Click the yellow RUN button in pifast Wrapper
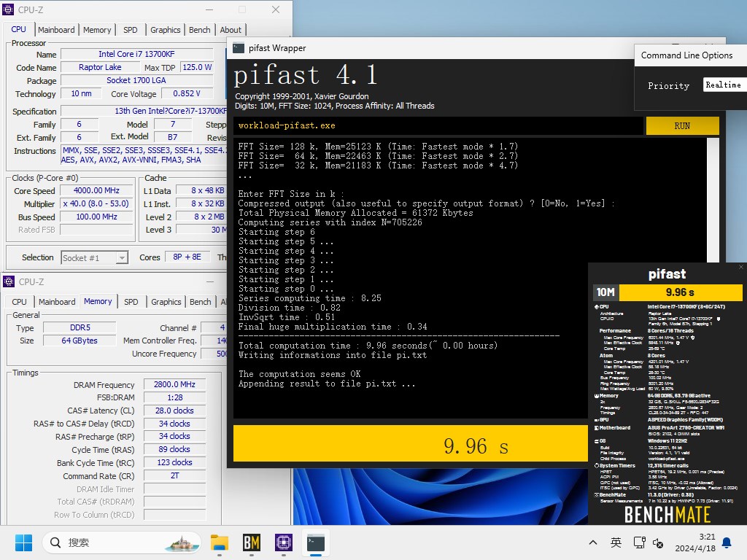 point(682,125)
